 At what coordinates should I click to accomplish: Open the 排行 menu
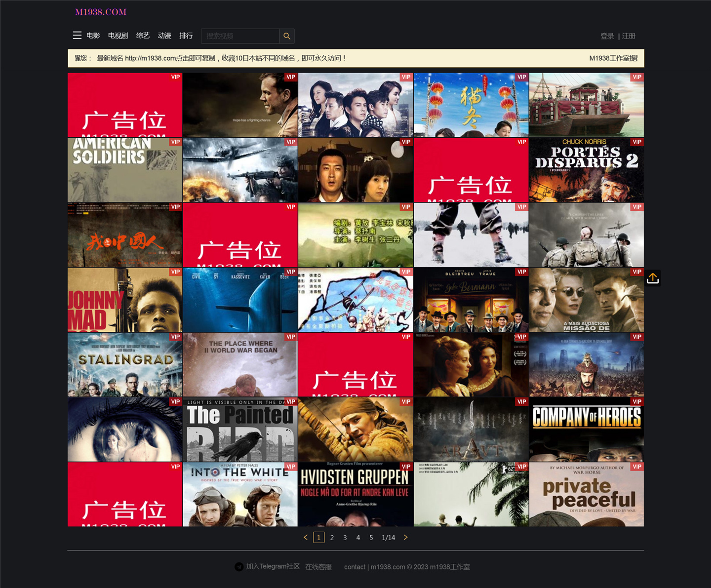point(186,36)
